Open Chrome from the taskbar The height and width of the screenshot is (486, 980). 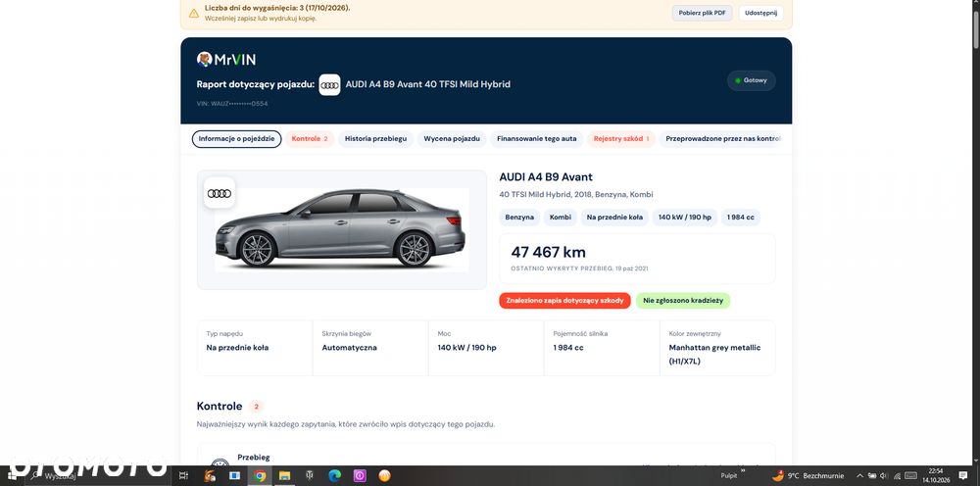(260, 476)
